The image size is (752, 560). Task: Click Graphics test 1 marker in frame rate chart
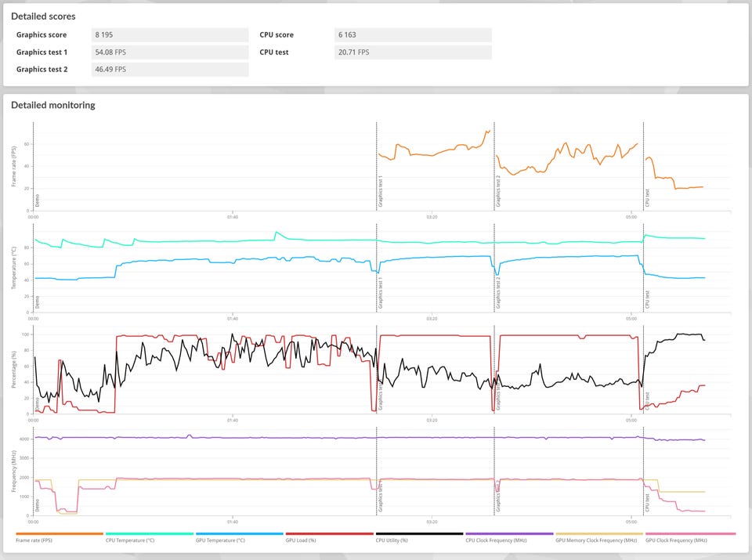click(x=381, y=191)
